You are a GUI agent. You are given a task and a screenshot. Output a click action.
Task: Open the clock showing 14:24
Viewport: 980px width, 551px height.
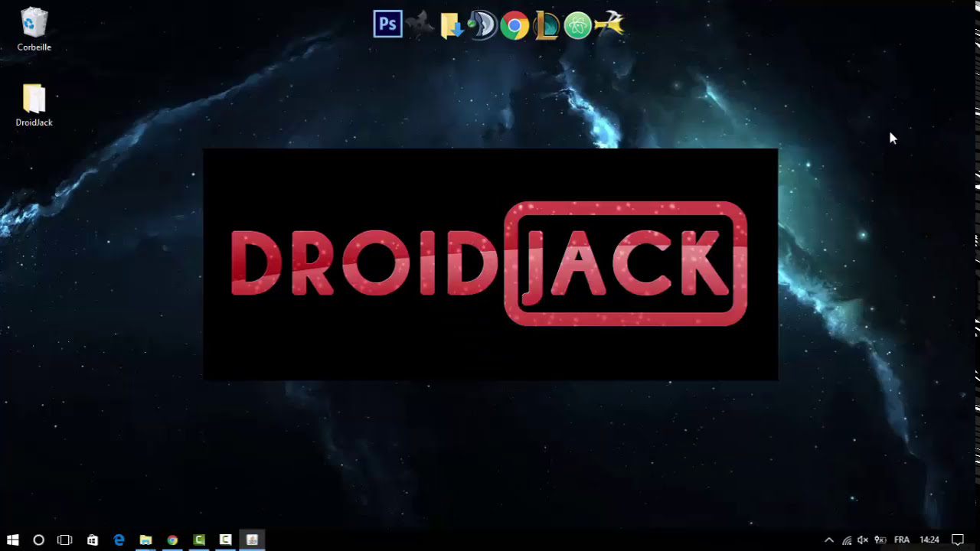[x=929, y=540]
